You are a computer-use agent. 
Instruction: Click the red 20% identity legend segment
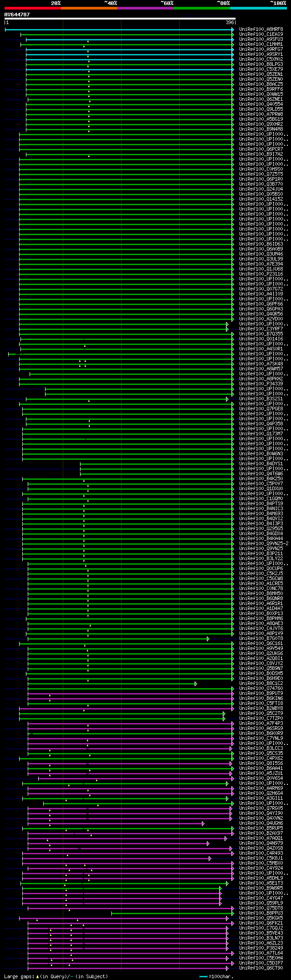tap(32, 8)
